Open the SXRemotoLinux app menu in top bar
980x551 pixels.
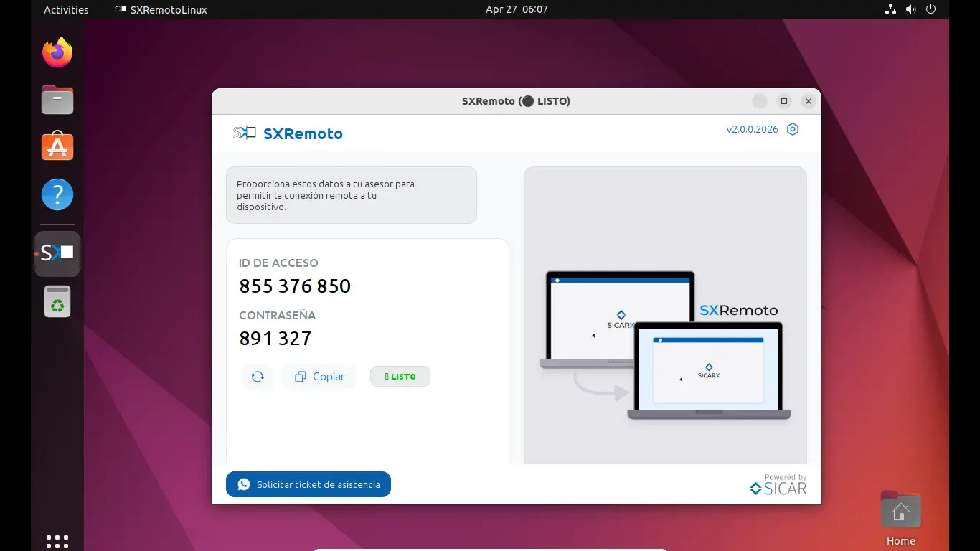click(161, 10)
